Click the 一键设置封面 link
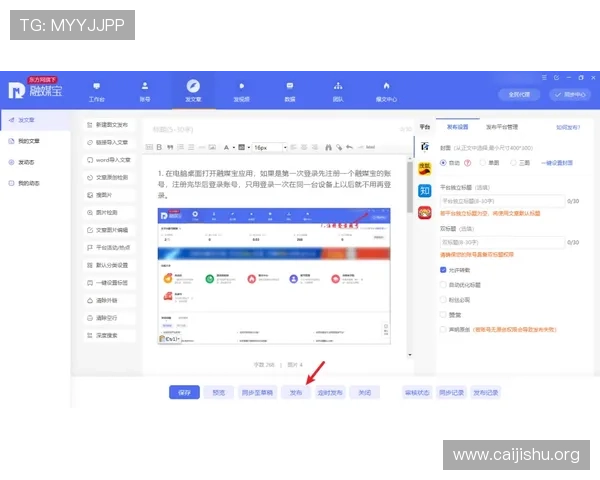 pyautogui.click(x=557, y=163)
